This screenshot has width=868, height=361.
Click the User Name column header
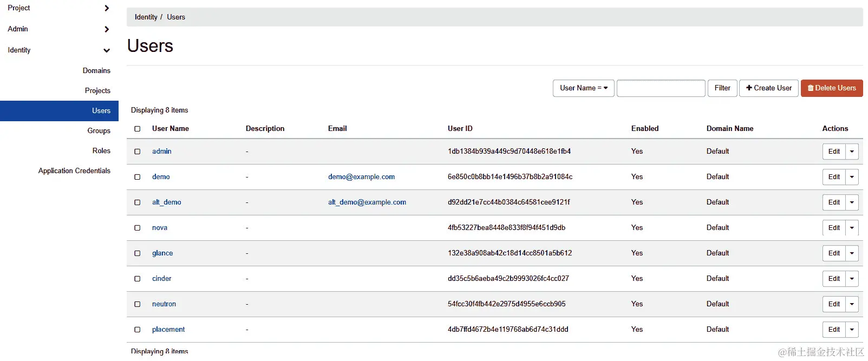click(171, 129)
